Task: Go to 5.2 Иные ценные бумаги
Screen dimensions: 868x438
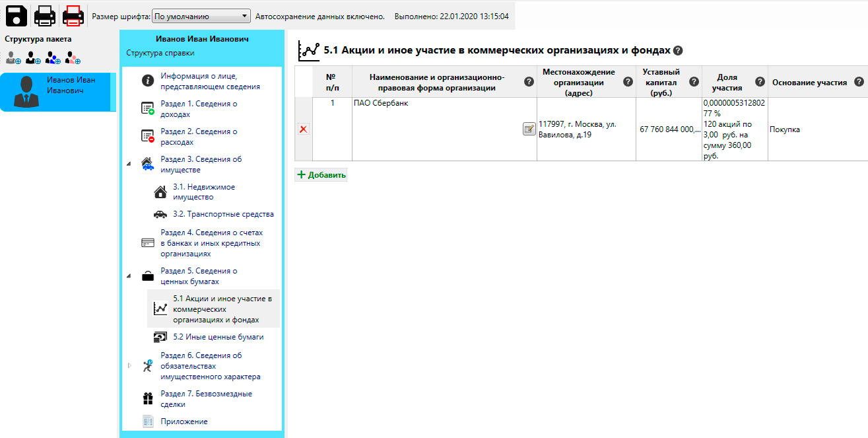Action: pyautogui.click(x=218, y=337)
